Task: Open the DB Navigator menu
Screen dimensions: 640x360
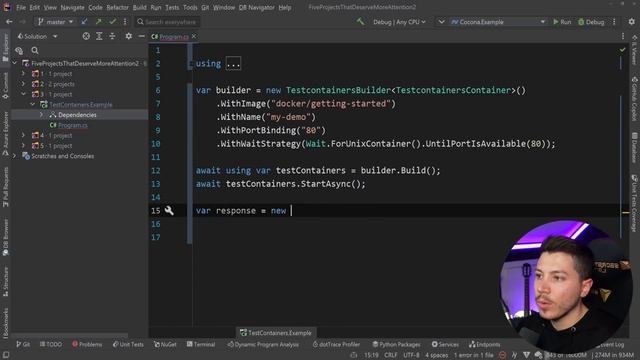Action: click(x=256, y=7)
